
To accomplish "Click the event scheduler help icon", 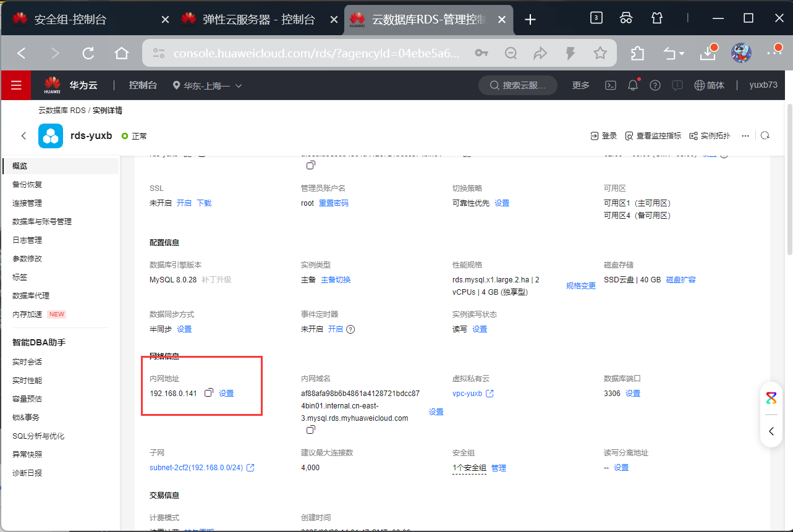I will click(x=350, y=329).
